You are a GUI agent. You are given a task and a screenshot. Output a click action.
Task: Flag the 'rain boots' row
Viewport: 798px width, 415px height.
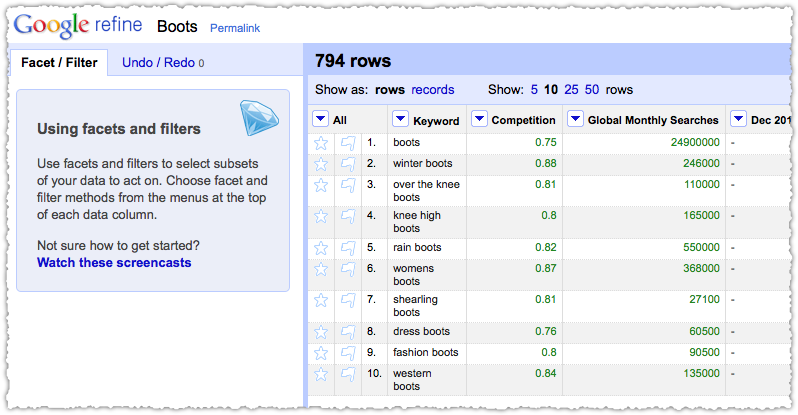pos(348,248)
